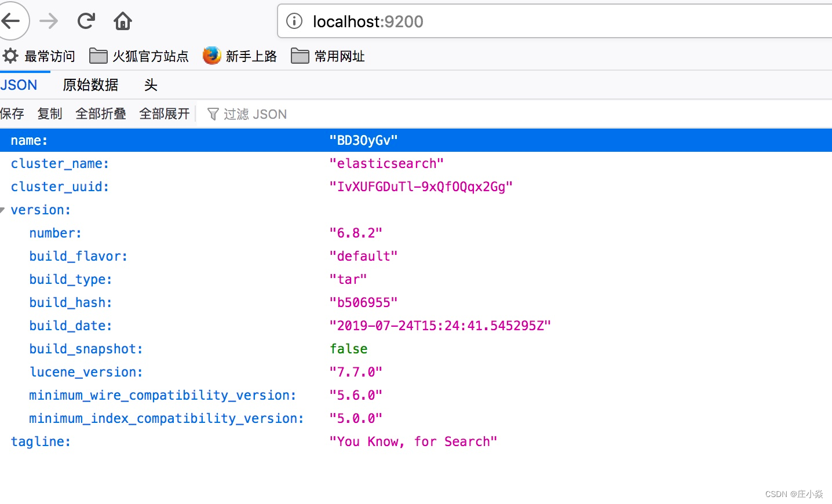
Task: Click 全部展开 to expand all
Action: click(165, 114)
